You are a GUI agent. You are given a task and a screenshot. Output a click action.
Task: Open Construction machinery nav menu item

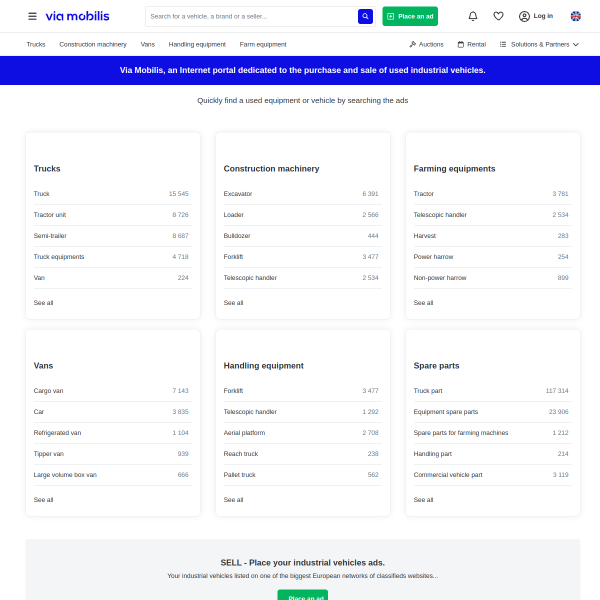(93, 44)
